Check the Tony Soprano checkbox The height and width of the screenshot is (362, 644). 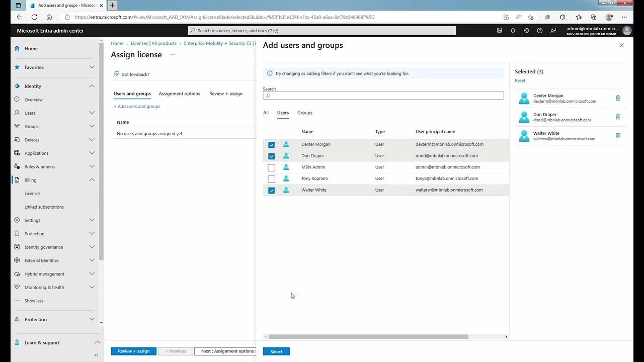click(x=272, y=179)
